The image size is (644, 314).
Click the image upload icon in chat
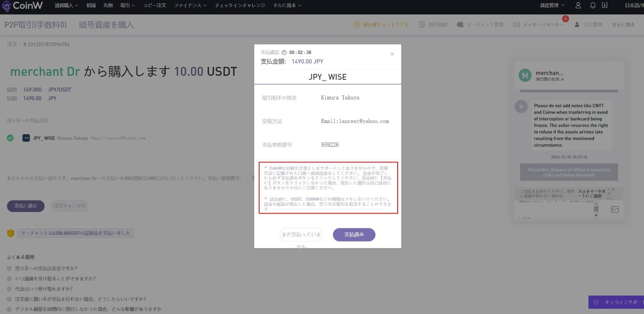tap(615, 209)
